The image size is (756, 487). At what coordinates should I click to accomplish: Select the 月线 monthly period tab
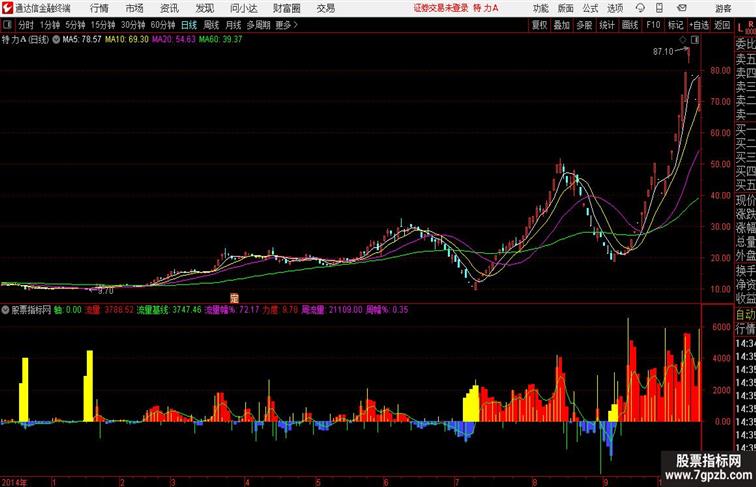click(233, 25)
